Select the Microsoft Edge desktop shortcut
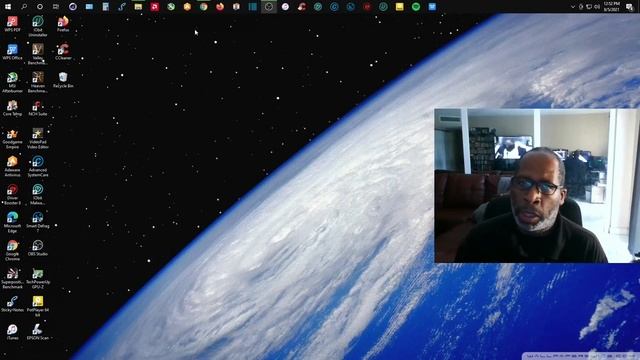This screenshot has height=360, width=640. click(x=12, y=222)
